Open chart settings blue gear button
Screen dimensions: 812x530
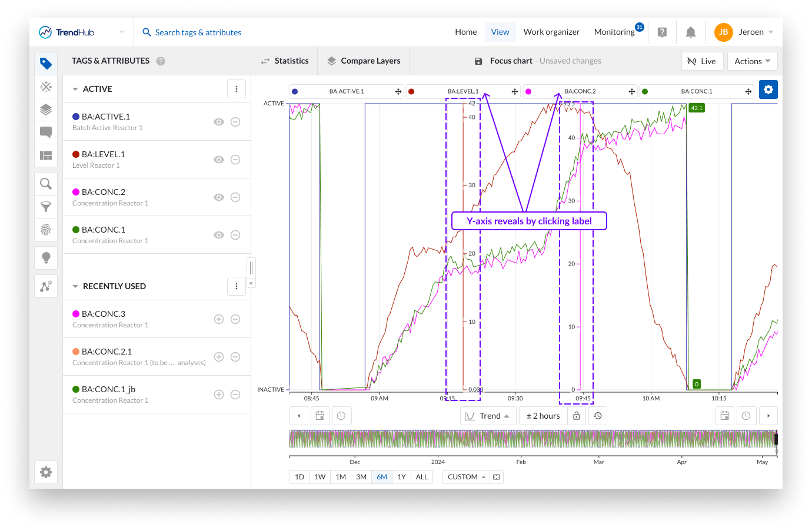coord(768,90)
